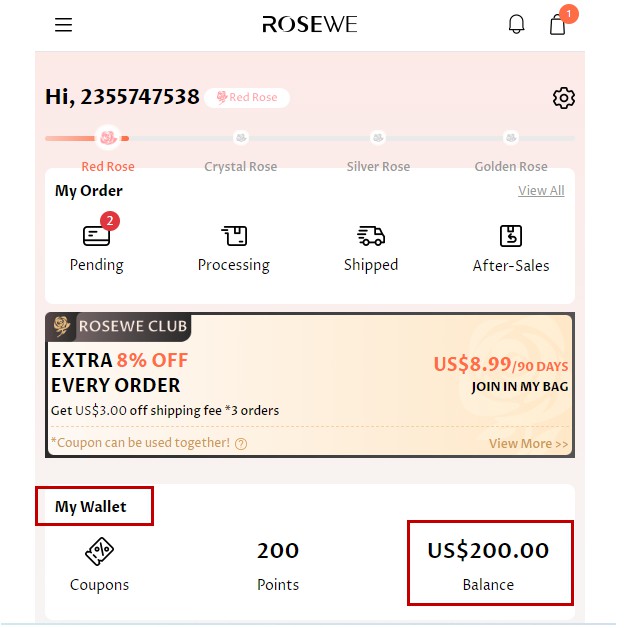Click the View All orders link

[541, 190]
